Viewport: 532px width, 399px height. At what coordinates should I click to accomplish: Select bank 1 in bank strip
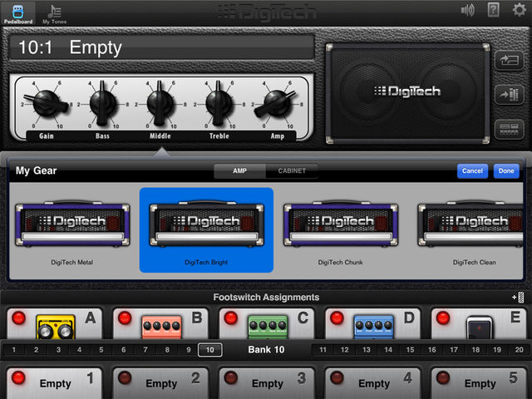[x=14, y=350]
